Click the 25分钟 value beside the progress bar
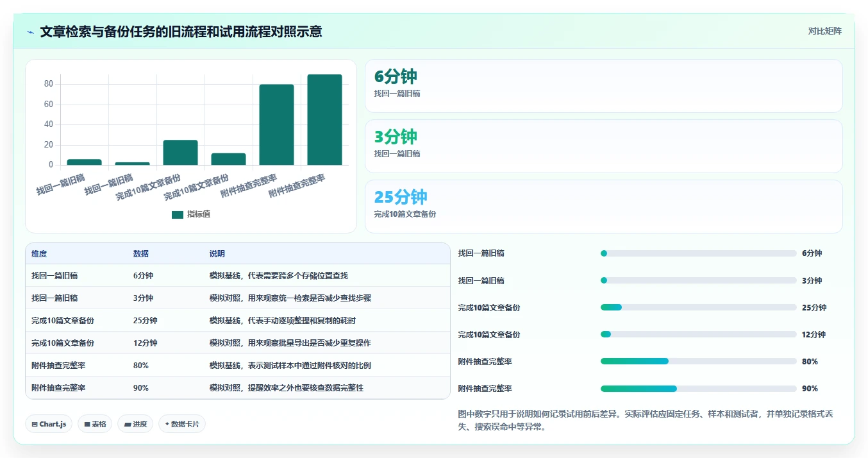This screenshot has height=458, width=868. point(814,307)
